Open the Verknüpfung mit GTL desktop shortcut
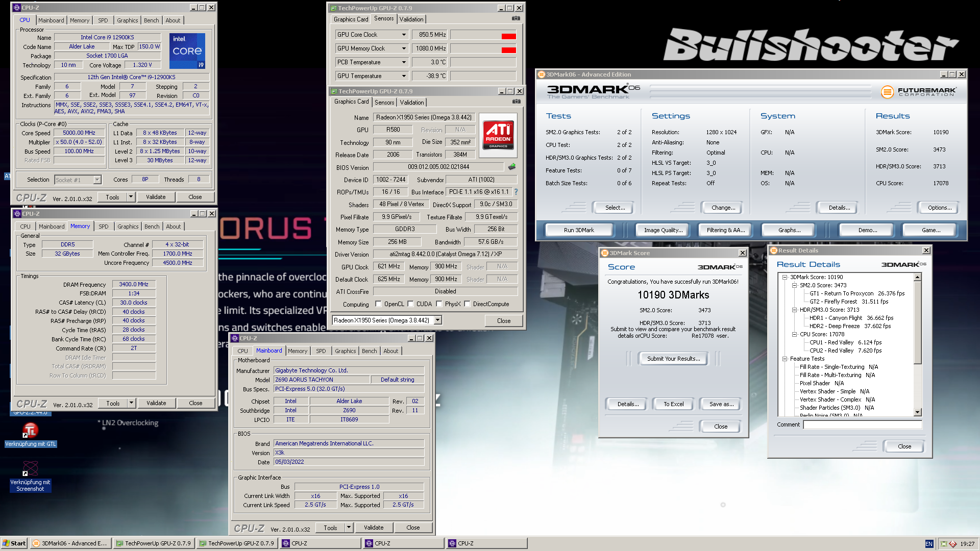Viewport: 980px width, 551px height. (x=31, y=435)
